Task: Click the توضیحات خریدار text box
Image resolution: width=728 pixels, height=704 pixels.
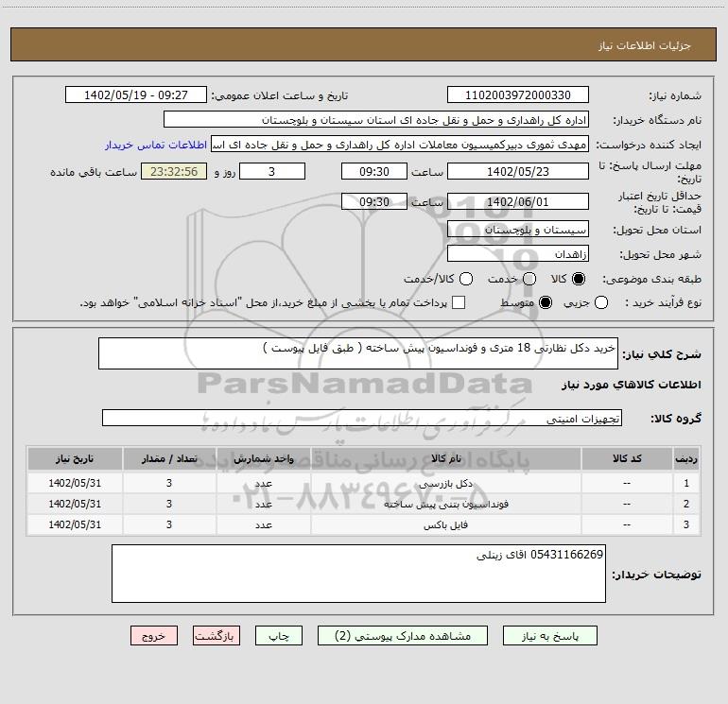Action: tap(358, 574)
